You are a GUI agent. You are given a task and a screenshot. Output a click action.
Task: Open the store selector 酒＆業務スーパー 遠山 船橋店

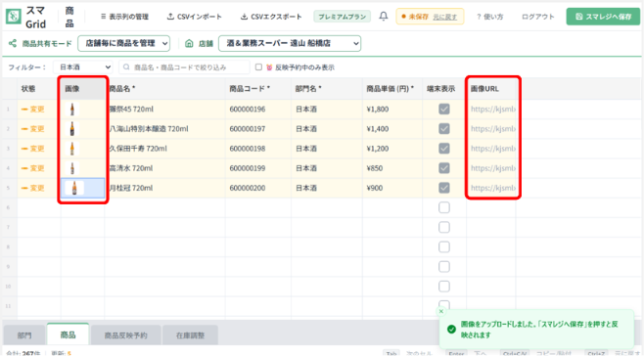(x=290, y=43)
